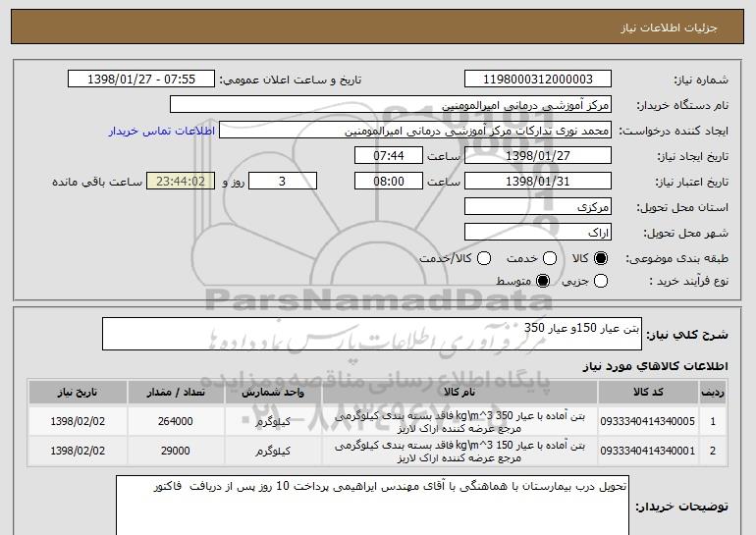Image resolution: width=756 pixels, height=535 pixels.
Task: Click the delivery city field اراک
Action: point(538,232)
